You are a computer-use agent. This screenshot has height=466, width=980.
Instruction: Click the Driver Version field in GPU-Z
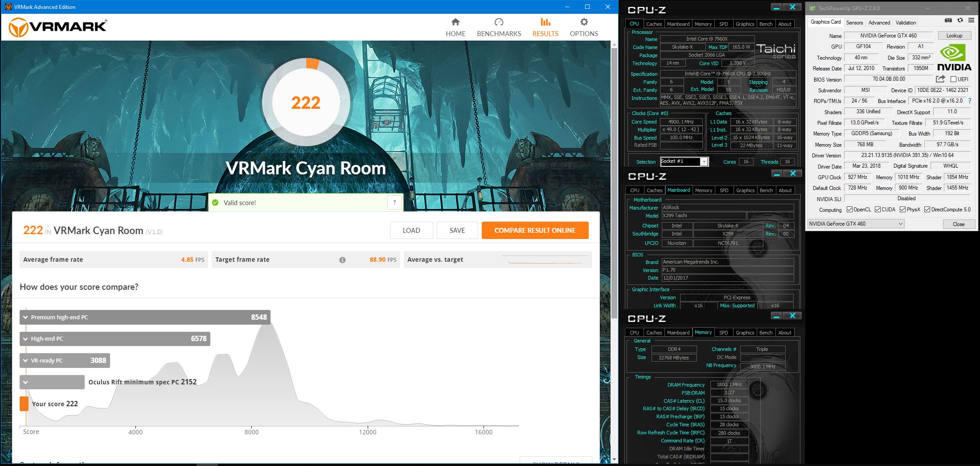(907, 155)
